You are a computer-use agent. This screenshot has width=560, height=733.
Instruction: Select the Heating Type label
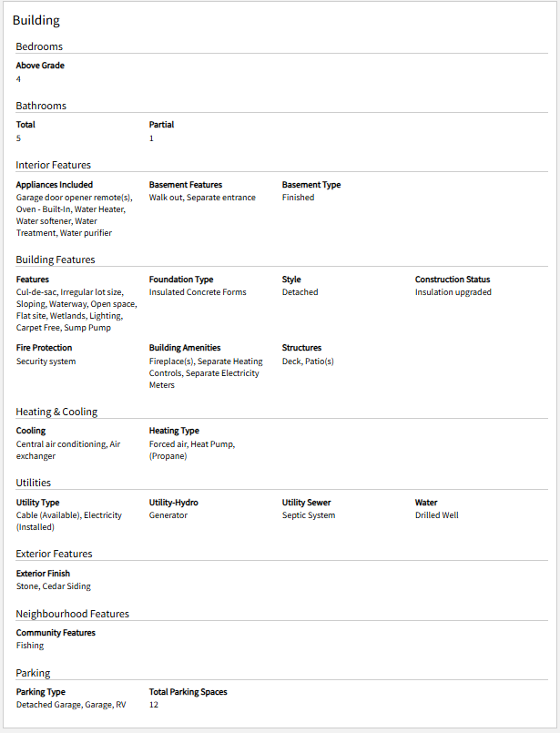click(174, 431)
